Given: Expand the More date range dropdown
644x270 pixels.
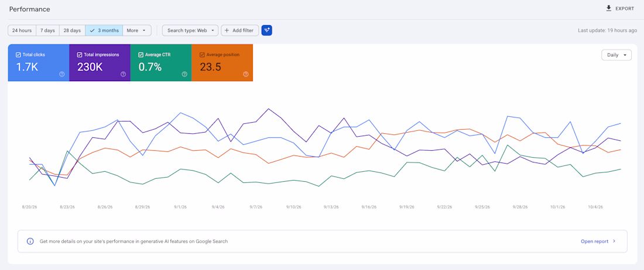Looking at the screenshot, I should click(x=137, y=30).
